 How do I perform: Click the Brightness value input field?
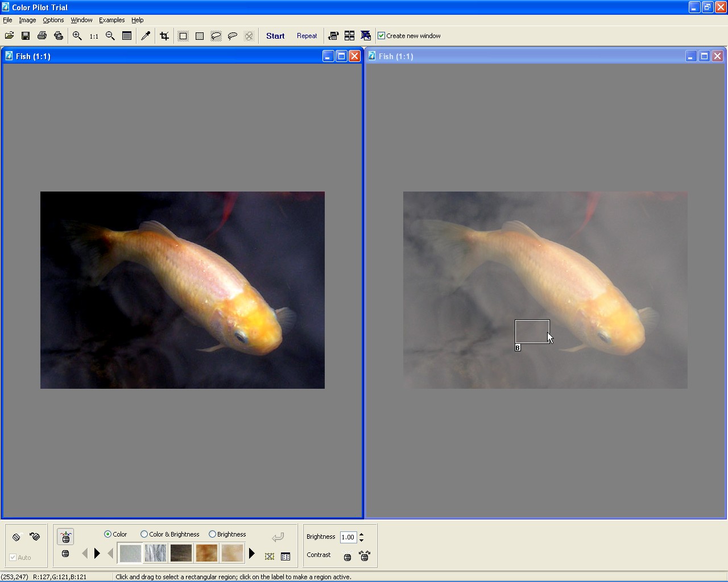pos(348,537)
